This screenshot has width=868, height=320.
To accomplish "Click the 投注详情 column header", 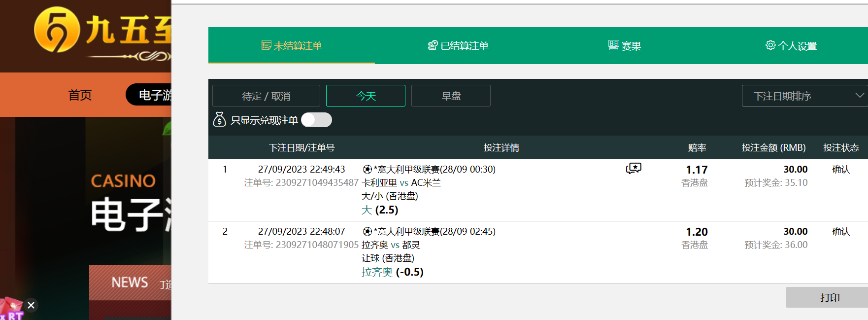I will point(501,147).
